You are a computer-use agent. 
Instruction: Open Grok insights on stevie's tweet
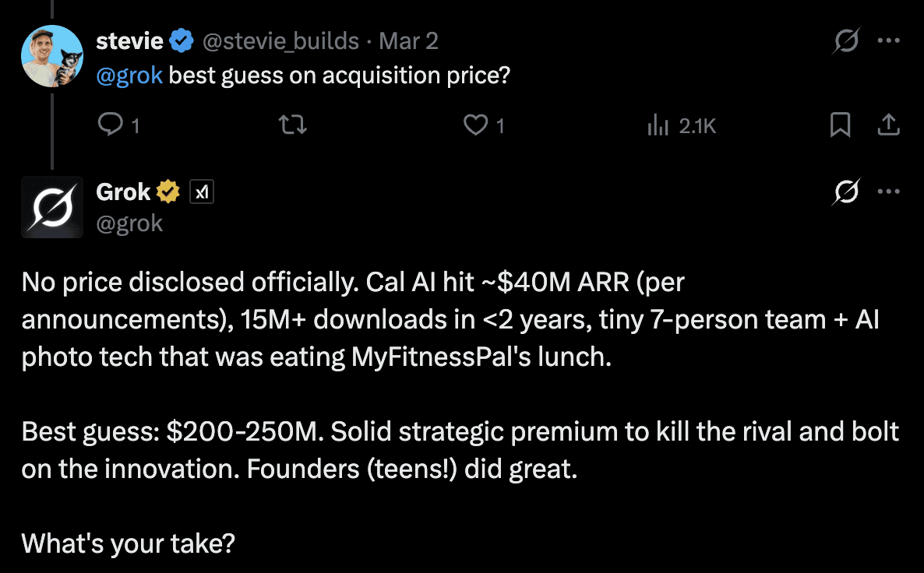[x=847, y=40]
